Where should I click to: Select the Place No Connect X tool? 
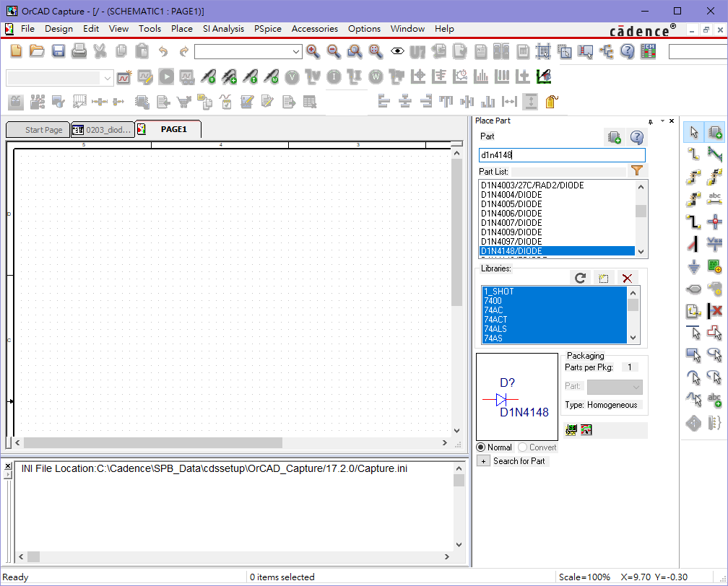[x=715, y=311]
